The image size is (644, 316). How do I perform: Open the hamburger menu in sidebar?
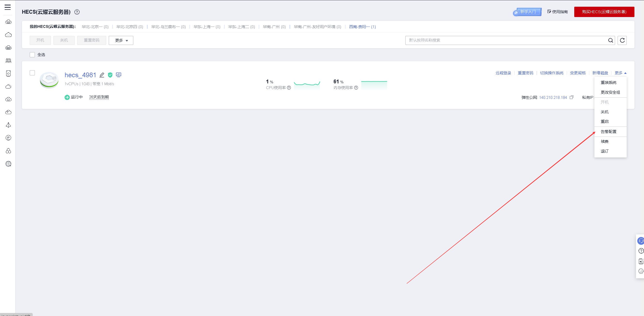click(x=8, y=7)
